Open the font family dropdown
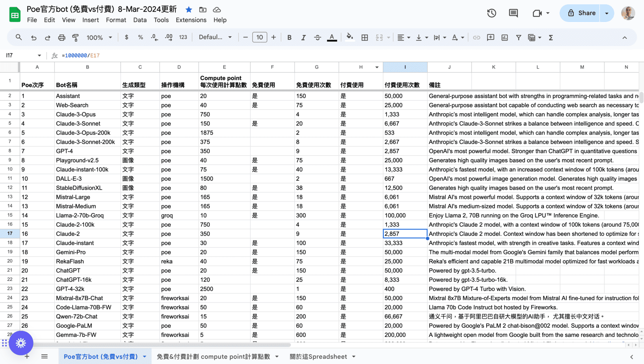 click(215, 37)
